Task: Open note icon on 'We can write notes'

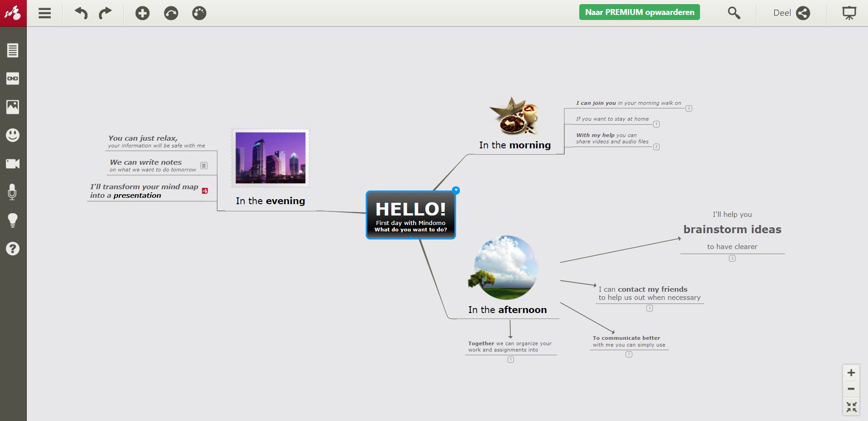Action: point(204,166)
